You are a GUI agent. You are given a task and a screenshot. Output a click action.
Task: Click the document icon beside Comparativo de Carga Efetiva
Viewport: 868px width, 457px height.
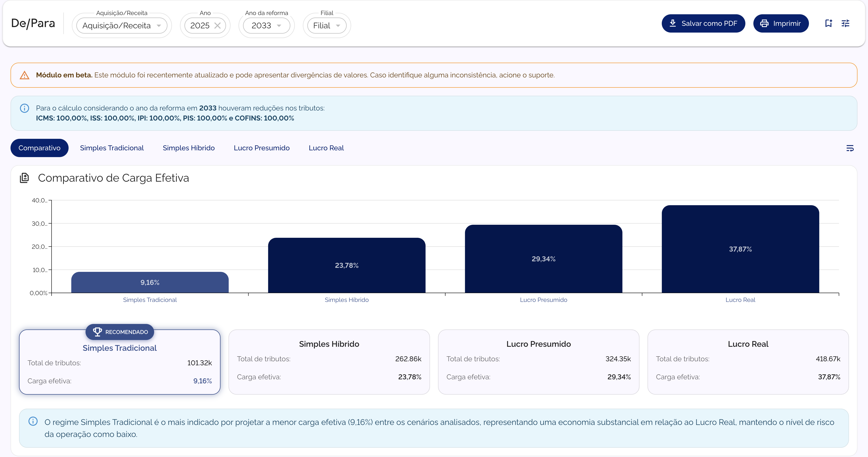[25, 178]
